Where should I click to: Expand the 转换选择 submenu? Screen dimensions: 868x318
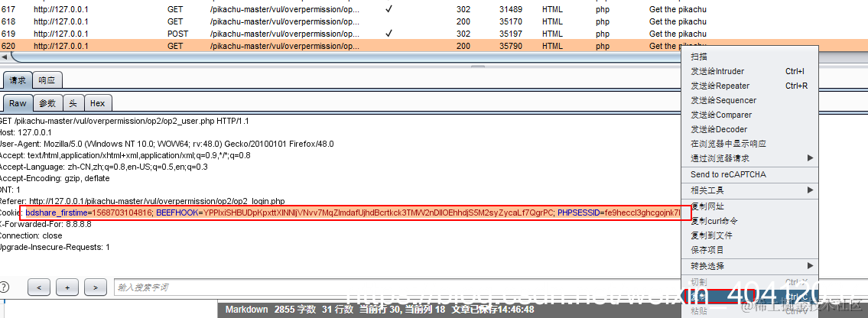click(749, 266)
